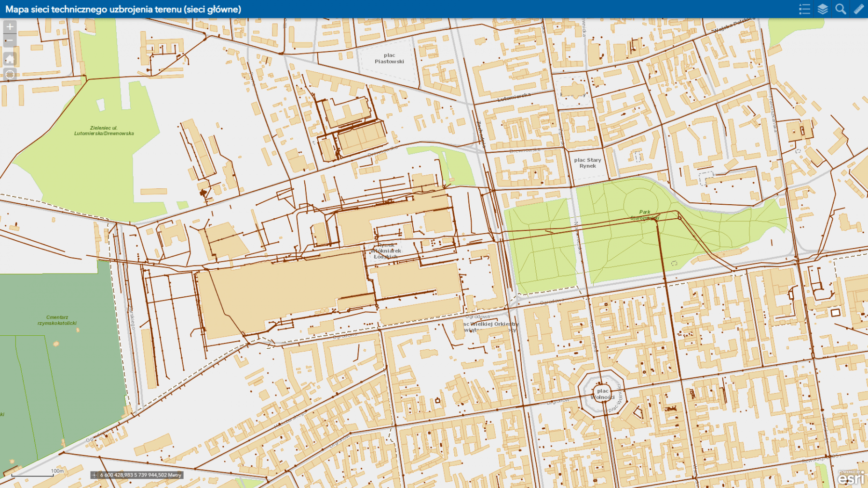The width and height of the screenshot is (868, 488).
Task: Open the measurement ruler tool
Action: pos(859,9)
